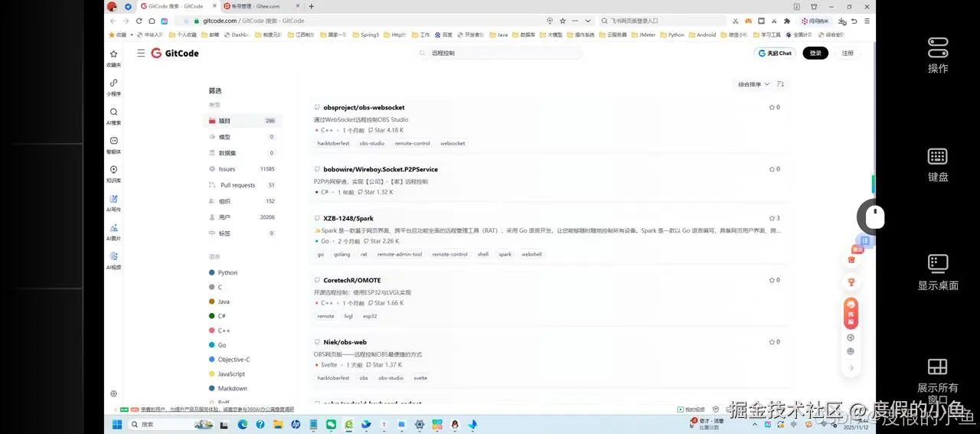Open the 键盘 keyboard panel
The image size is (980, 434).
[x=938, y=164]
